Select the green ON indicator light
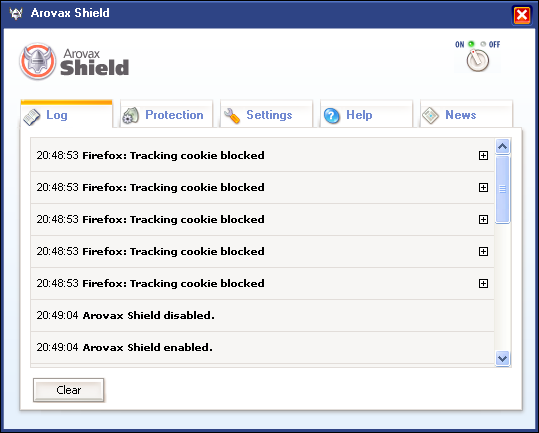 click(x=471, y=44)
